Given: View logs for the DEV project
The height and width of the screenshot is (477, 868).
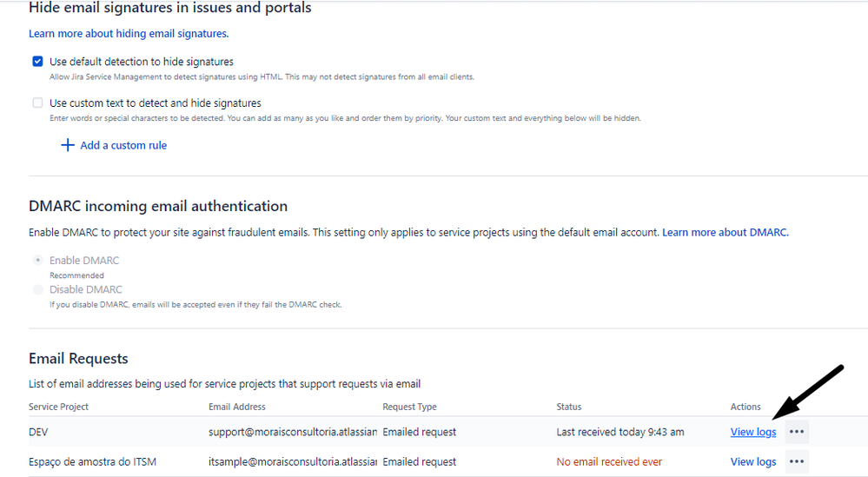Looking at the screenshot, I should 752,432.
